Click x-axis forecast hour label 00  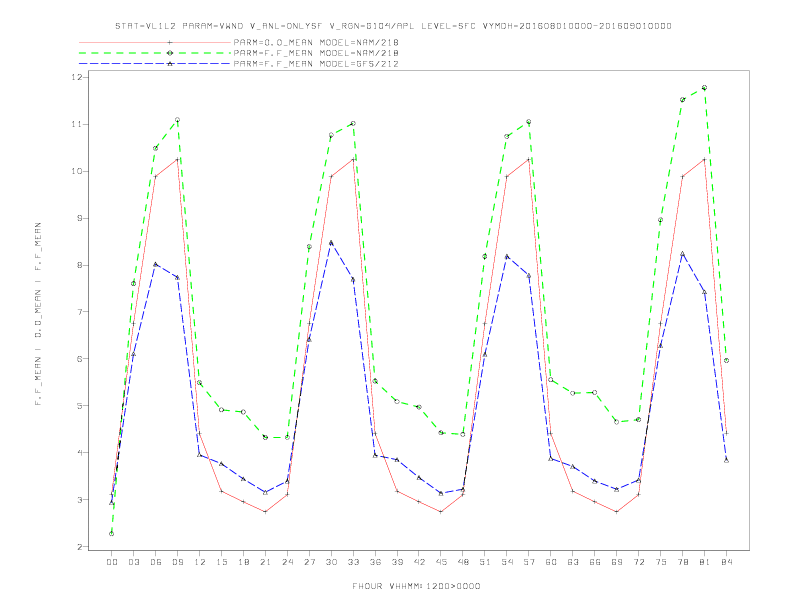click(112, 562)
